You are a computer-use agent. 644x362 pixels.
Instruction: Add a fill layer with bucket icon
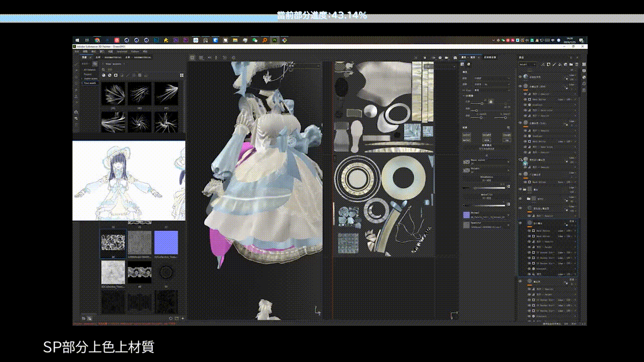click(559, 64)
